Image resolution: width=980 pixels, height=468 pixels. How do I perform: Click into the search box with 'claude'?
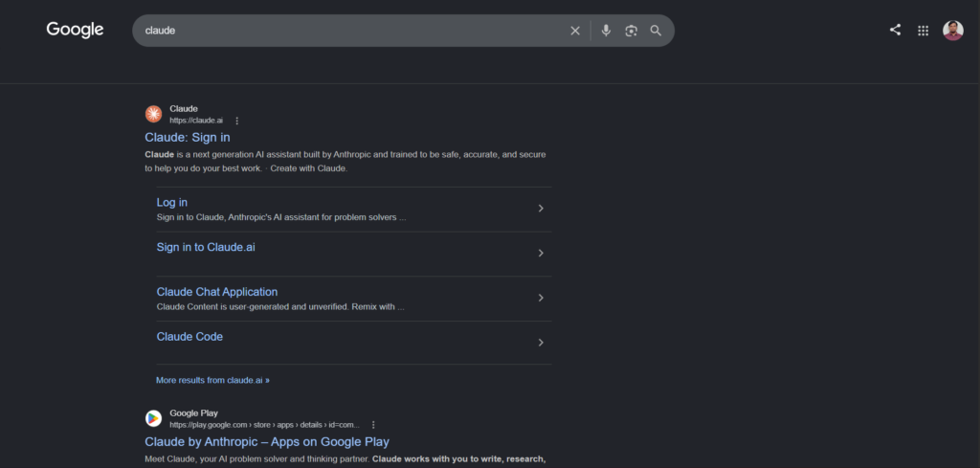tap(350, 31)
